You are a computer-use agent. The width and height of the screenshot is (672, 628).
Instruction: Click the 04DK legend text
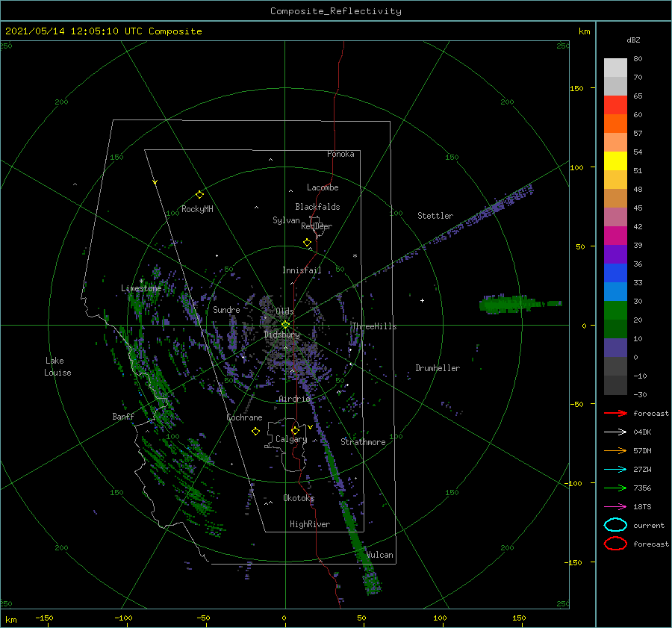pos(642,432)
